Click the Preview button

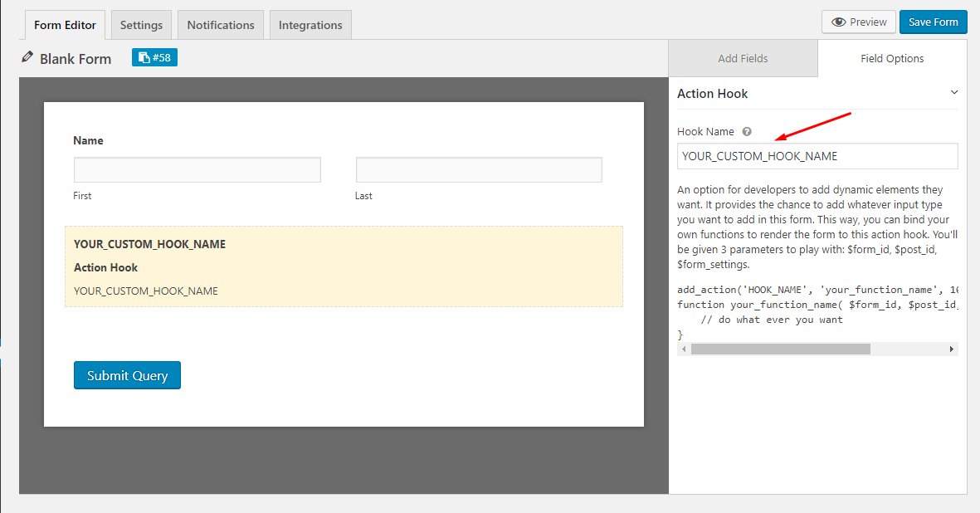pos(859,22)
